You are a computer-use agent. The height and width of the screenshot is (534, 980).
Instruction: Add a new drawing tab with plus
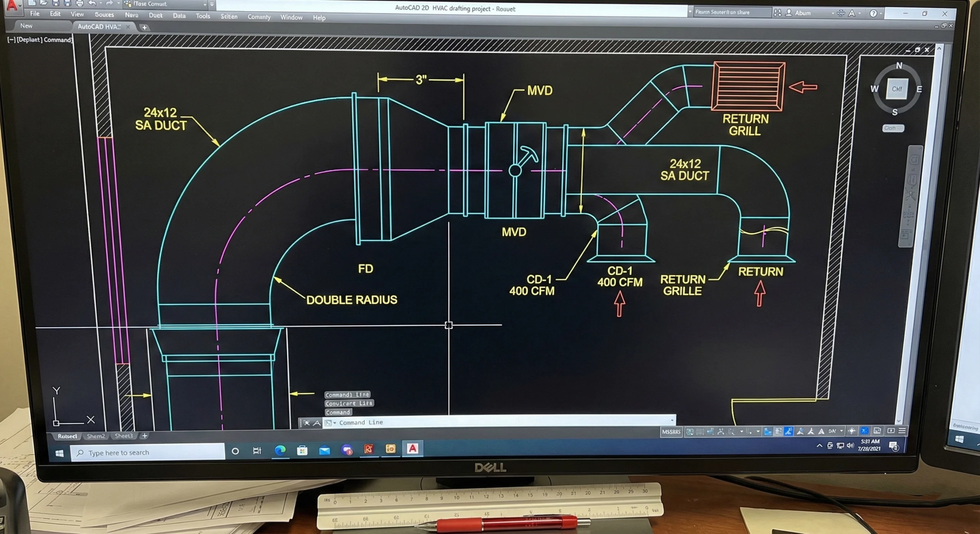pos(144,28)
